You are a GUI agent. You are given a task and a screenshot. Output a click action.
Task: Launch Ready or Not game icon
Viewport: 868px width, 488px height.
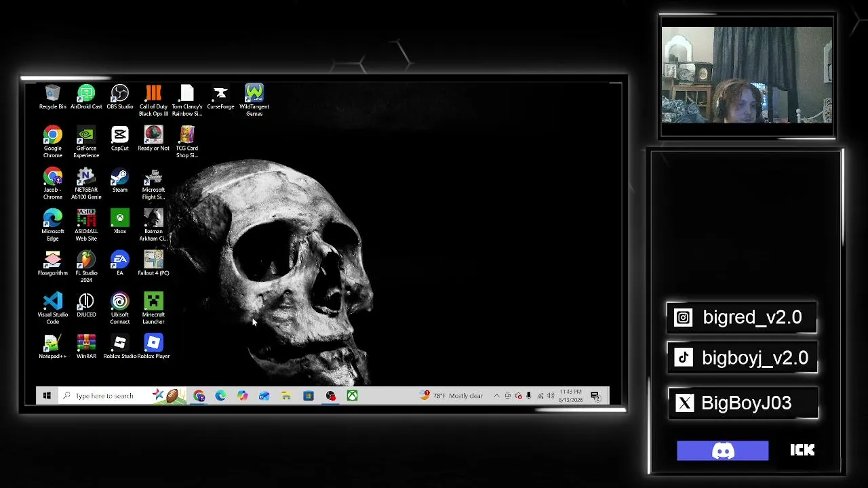[153, 138]
